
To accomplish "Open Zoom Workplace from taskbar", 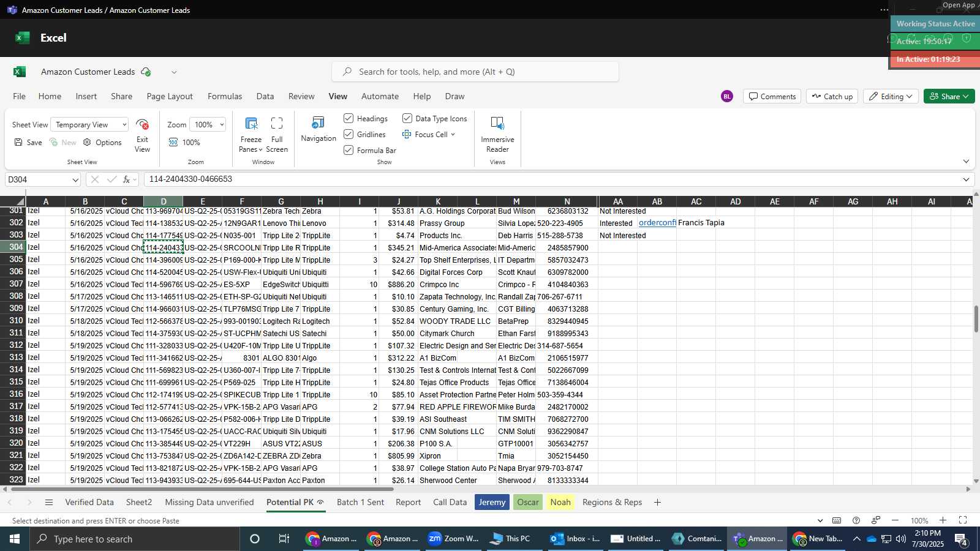I will pyautogui.click(x=453, y=539).
